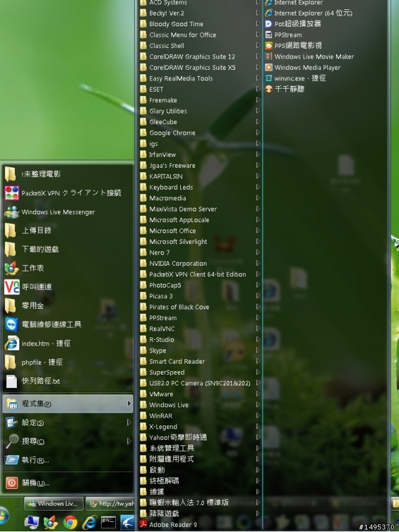Expand the 系統管理工具 folder
Image resolution: width=399 pixels, height=532 pixels.
[200, 448]
